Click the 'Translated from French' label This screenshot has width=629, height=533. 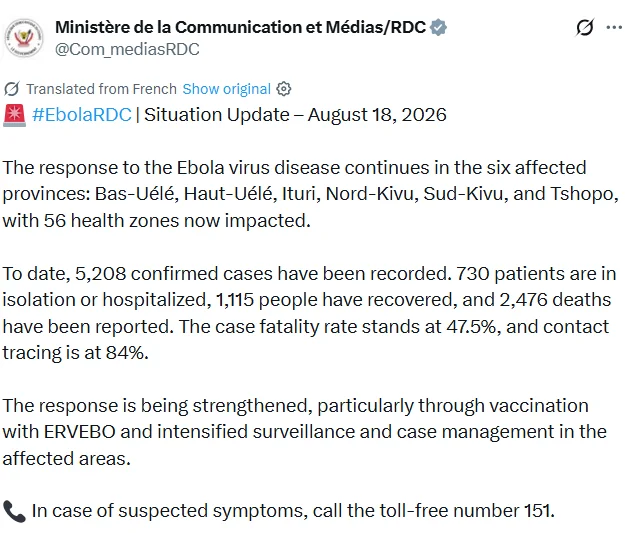101,89
